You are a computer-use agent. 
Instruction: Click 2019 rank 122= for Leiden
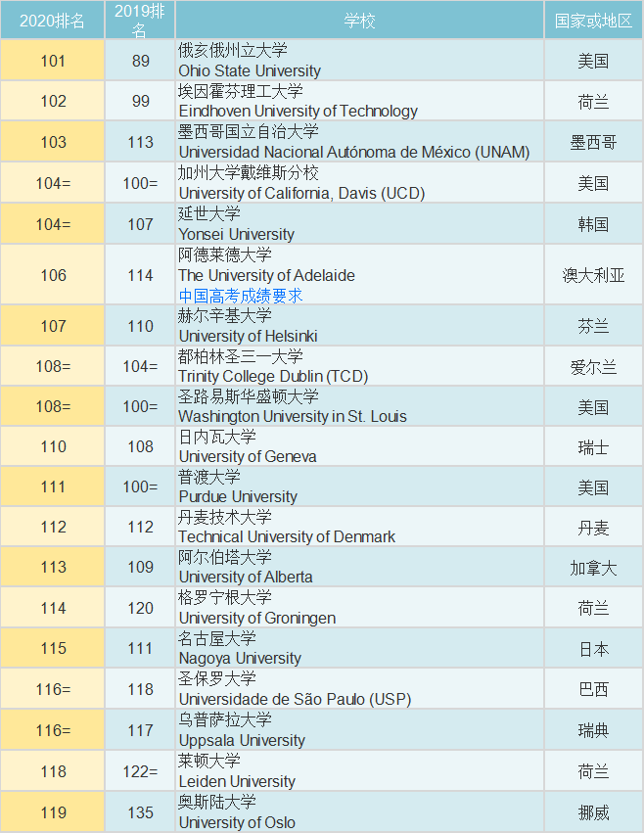(140, 771)
